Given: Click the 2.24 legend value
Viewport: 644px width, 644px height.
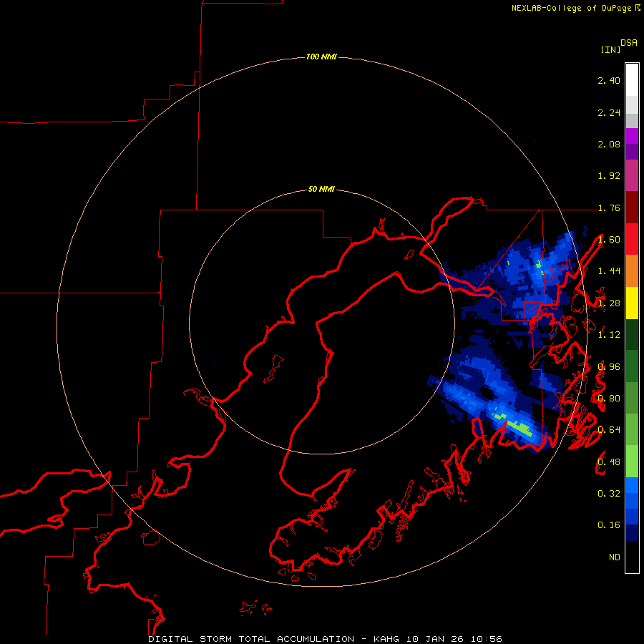Looking at the screenshot, I should [609, 112].
